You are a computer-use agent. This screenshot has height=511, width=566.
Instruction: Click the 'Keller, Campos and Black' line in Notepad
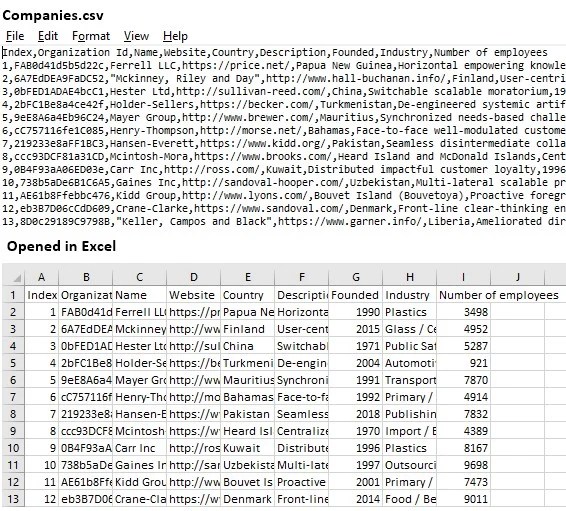pos(284,222)
